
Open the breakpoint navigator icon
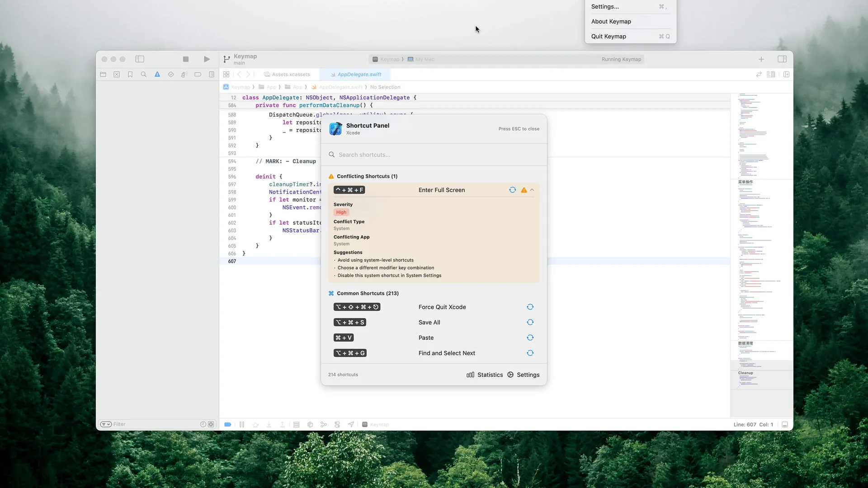coord(198,75)
